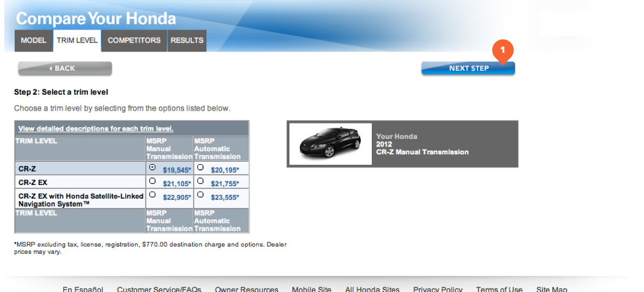Visit Customer Service/FAQs link
This screenshot has height=292, width=644.
pyautogui.click(x=159, y=289)
